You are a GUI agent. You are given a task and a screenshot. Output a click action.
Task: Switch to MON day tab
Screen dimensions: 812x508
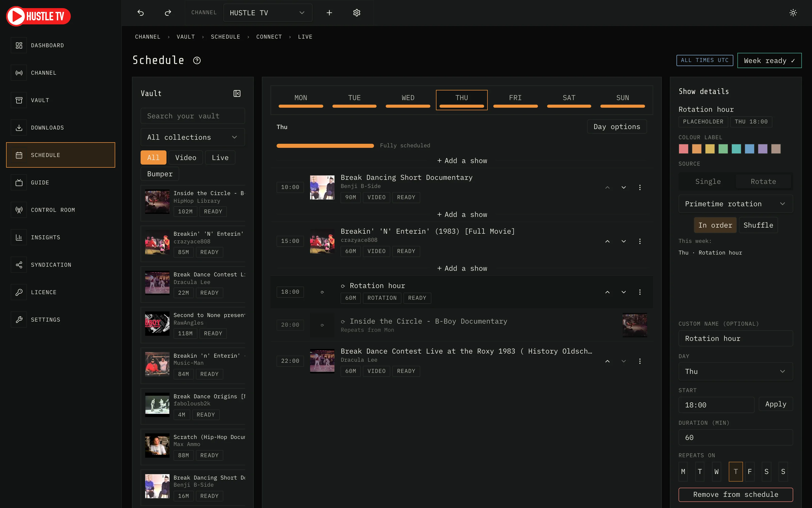tap(301, 100)
